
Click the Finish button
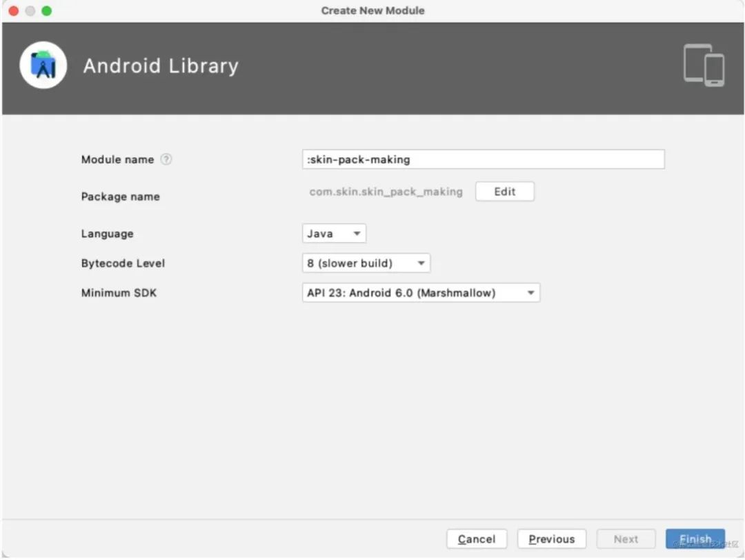point(695,539)
